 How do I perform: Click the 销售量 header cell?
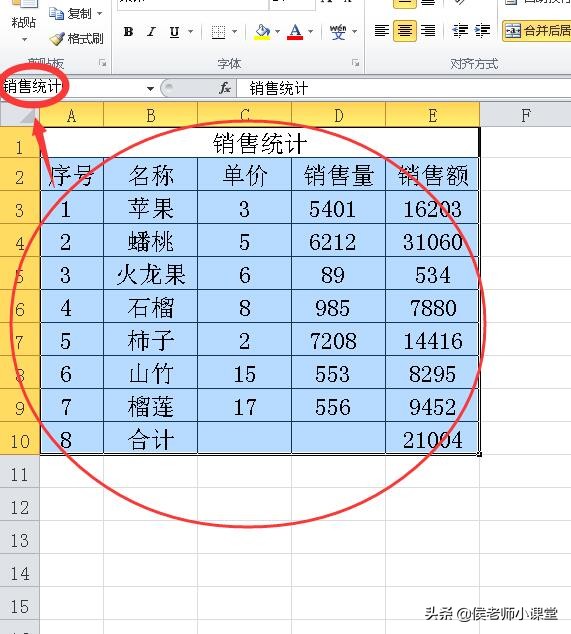[338, 174]
